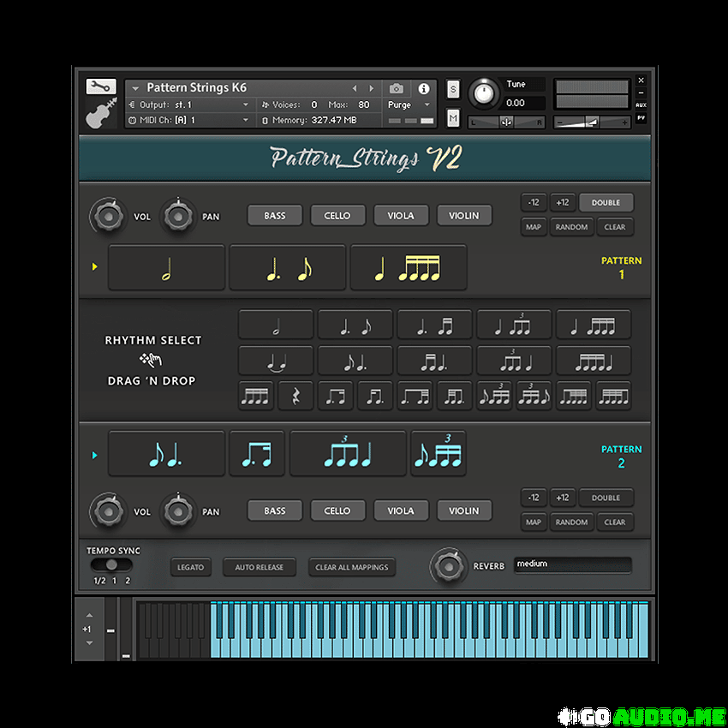Show instrument info with the i icon
728x728 pixels.
pyautogui.click(x=423, y=88)
